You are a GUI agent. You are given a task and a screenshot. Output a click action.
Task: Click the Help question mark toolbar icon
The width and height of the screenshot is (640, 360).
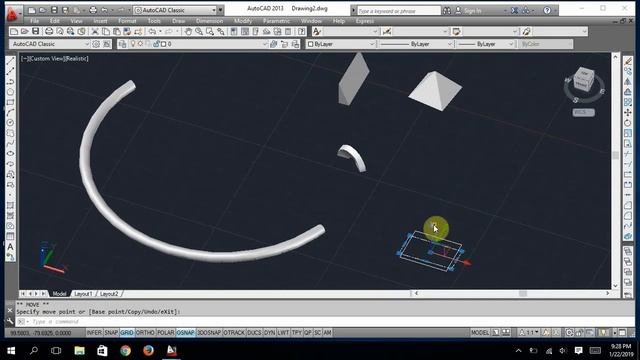click(x=301, y=31)
